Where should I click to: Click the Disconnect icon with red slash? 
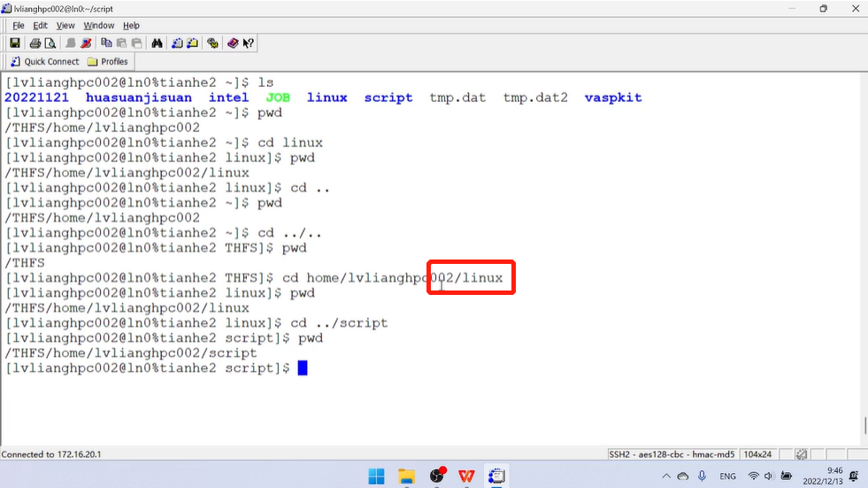click(86, 43)
